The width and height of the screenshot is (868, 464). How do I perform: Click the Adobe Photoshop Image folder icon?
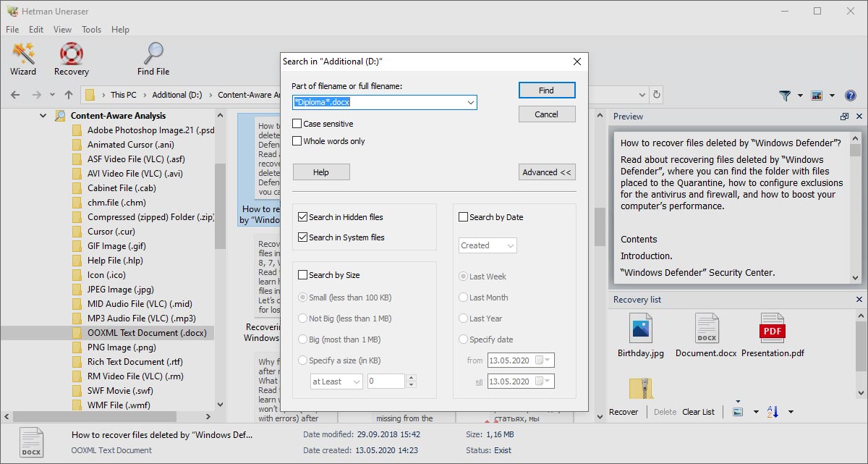[77, 130]
